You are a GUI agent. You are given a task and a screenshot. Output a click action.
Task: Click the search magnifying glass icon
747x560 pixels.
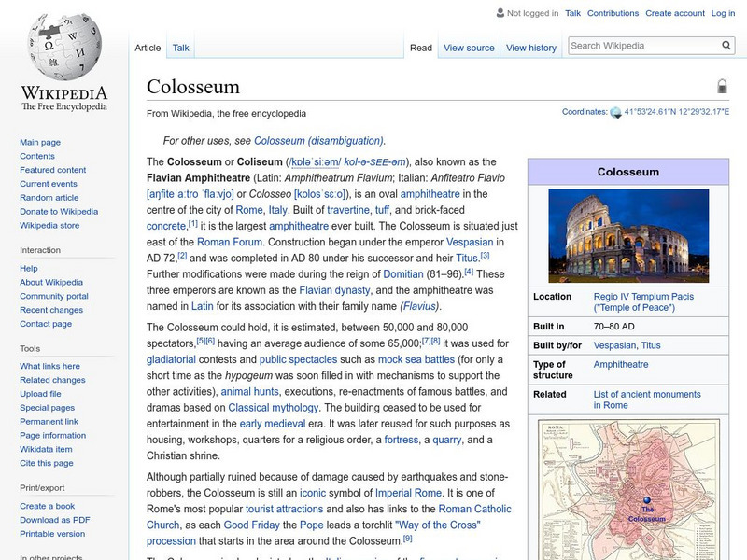click(726, 44)
